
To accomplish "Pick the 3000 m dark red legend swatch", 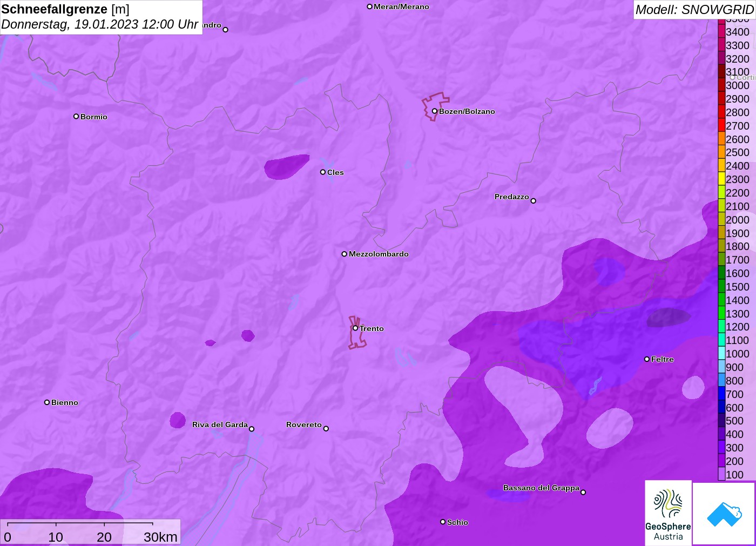I will [721, 85].
